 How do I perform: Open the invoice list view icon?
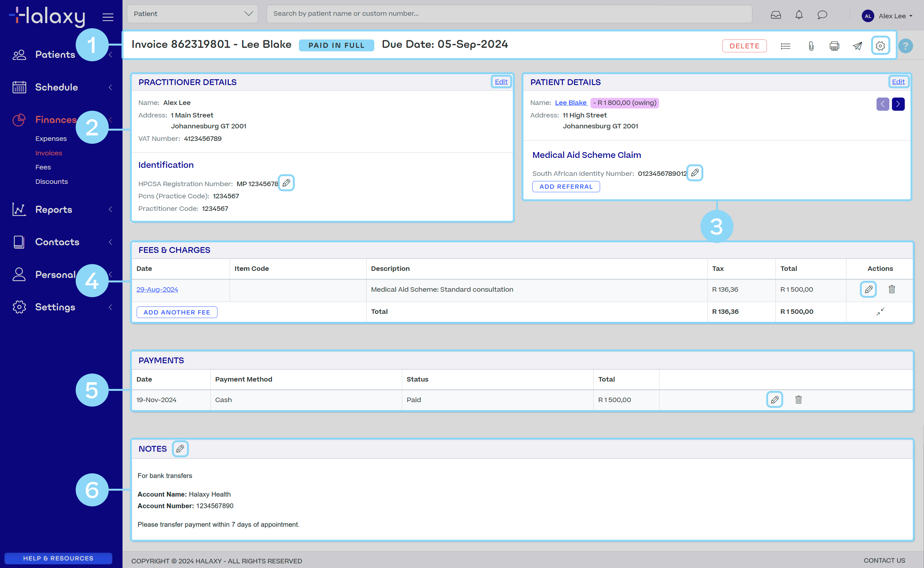coord(785,46)
